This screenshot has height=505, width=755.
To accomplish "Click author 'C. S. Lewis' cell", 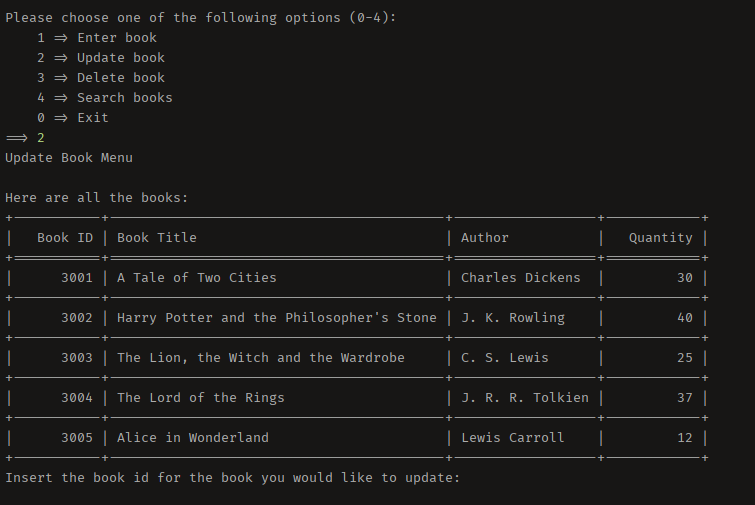I will pyautogui.click(x=505, y=358).
